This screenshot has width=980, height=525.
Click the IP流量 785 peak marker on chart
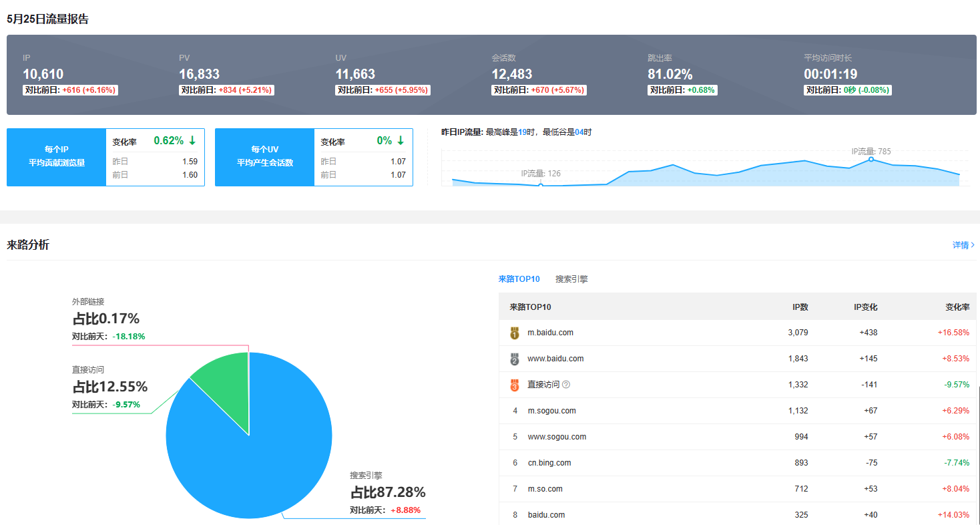pyautogui.click(x=871, y=160)
